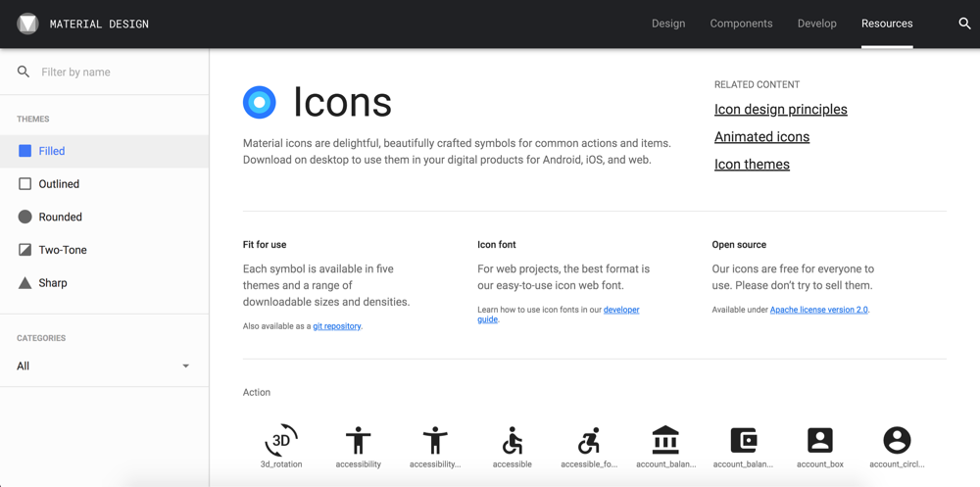Viewport: 980px width, 487px height.
Task: Open the Components tab
Action: (741, 24)
